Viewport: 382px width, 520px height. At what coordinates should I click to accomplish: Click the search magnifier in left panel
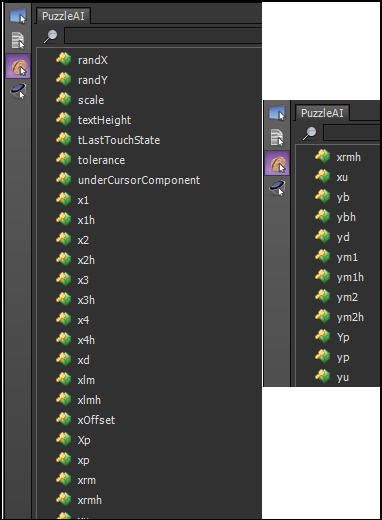51,36
